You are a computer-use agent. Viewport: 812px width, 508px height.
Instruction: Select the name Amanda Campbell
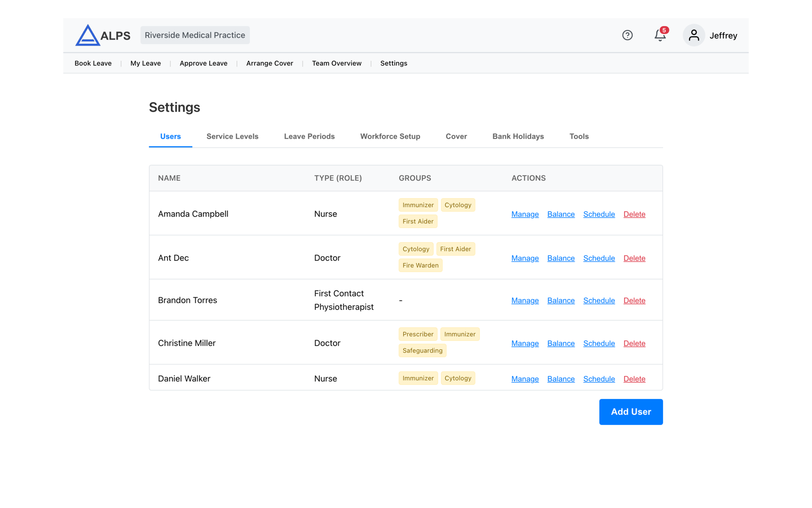(x=193, y=214)
